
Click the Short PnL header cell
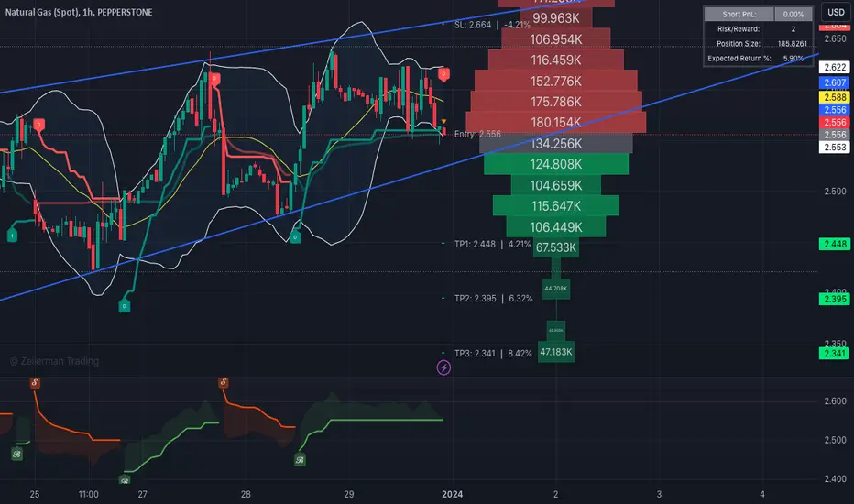(x=739, y=14)
